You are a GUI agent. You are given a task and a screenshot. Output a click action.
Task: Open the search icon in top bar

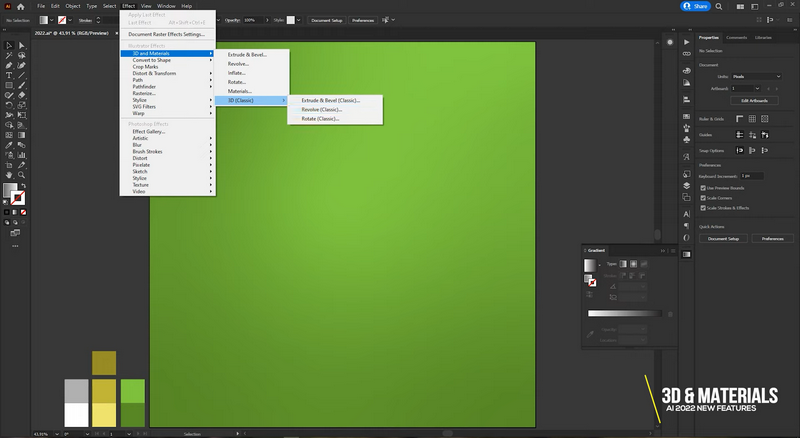point(718,6)
